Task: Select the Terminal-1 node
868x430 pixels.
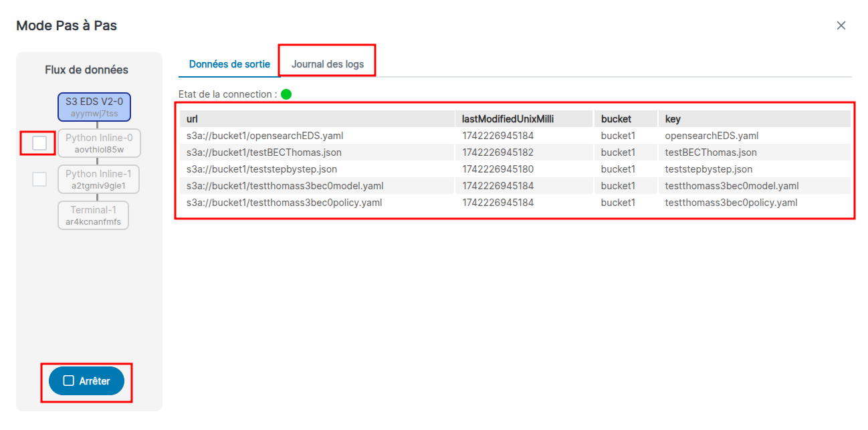Action: click(94, 215)
